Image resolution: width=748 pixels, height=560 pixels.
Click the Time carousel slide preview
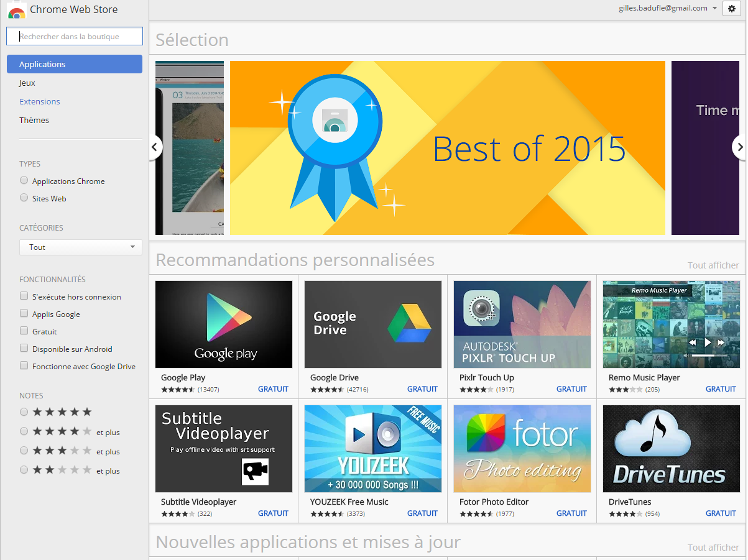[705, 148]
